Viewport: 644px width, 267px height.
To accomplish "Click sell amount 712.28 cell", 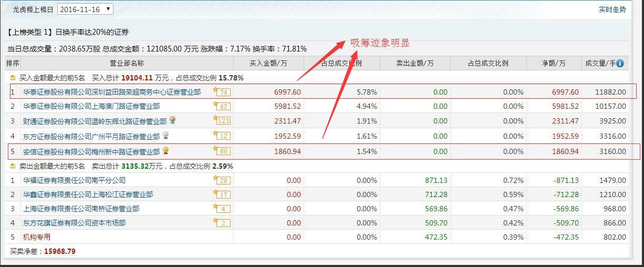I will point(436,194).
